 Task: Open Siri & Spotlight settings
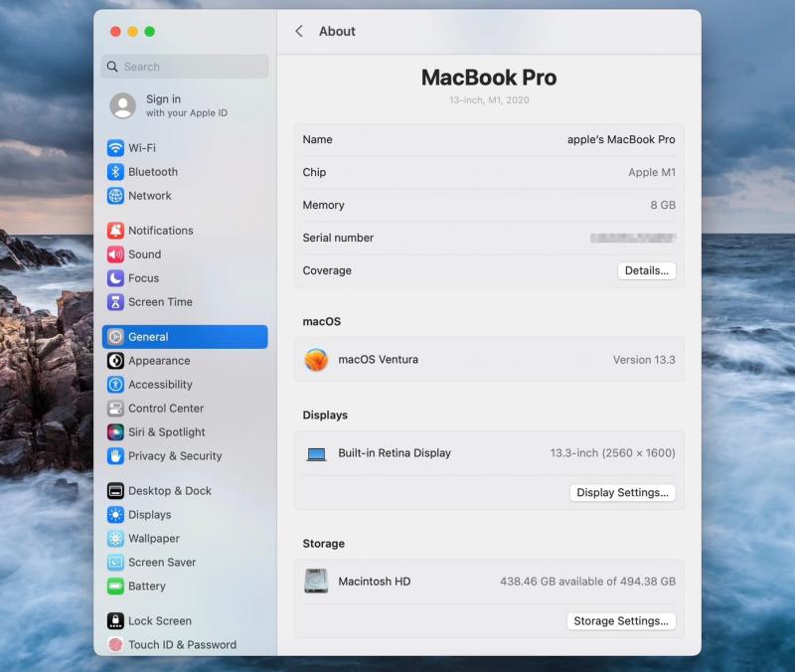pos(185,432)
